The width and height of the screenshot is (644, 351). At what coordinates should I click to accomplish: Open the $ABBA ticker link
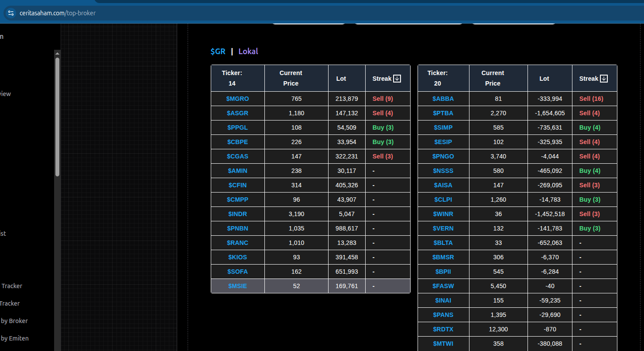[x=443, y=99]
